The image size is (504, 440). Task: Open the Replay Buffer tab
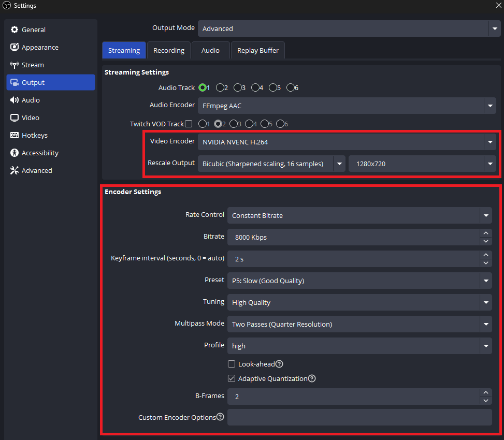coord(257,50)
